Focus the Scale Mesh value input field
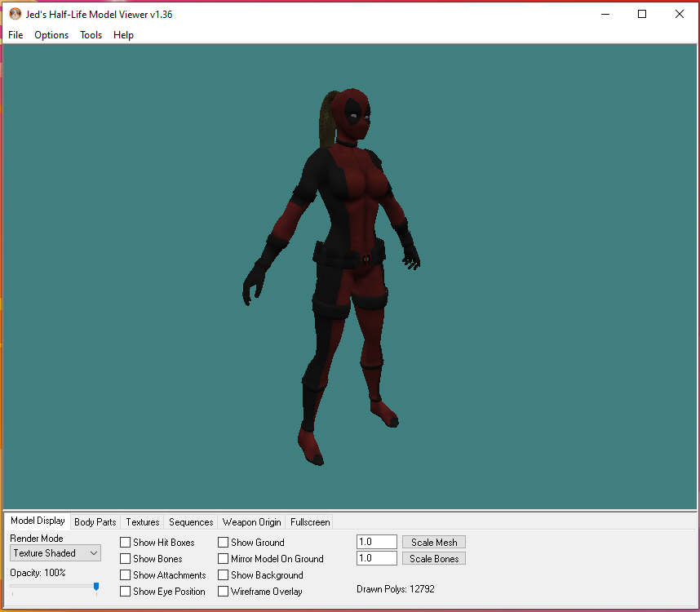The height and width of the screenshot is (612, 700). (377, 542)
